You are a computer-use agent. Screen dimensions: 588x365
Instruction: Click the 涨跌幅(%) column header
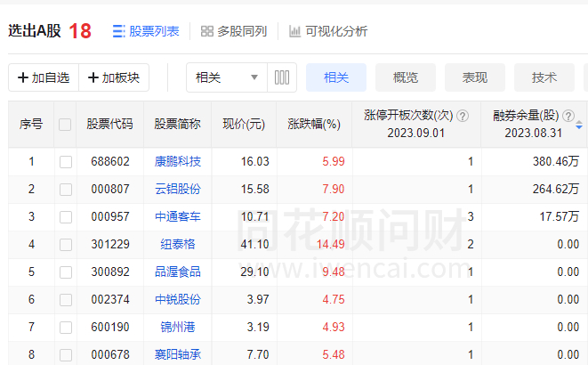click(x=314, y=124)
